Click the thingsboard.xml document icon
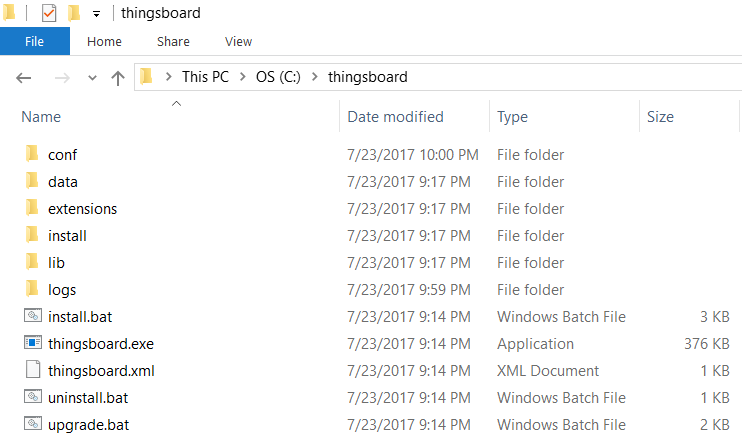742x441 pixels. click(x=32, y=371)
